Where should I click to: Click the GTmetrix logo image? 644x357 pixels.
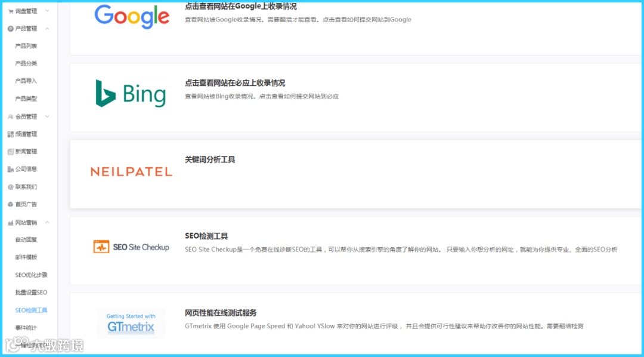(x=131, y=324)
